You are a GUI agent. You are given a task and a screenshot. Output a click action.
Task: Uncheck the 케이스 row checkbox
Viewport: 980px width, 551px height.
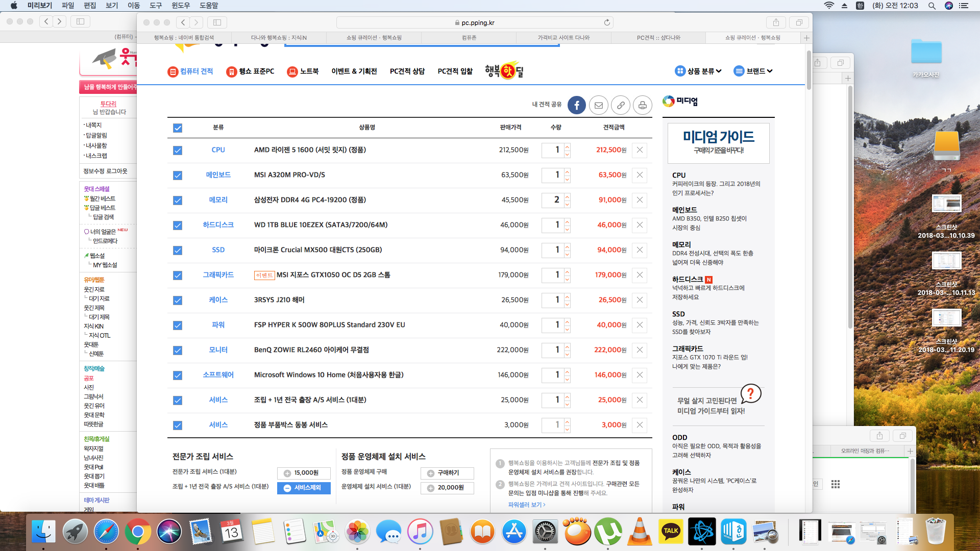pos(178,300)
